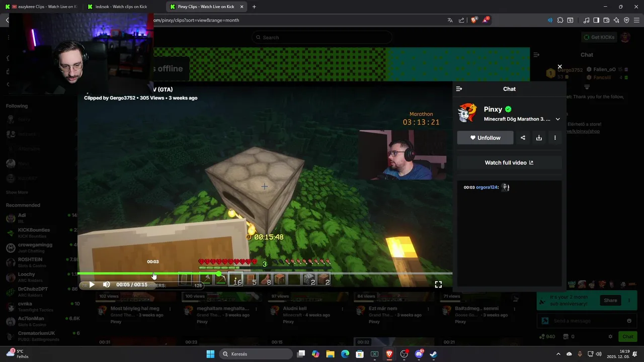644x362 pixels.
Task: Open Steam from the taskbar
Action: (433, 354)
